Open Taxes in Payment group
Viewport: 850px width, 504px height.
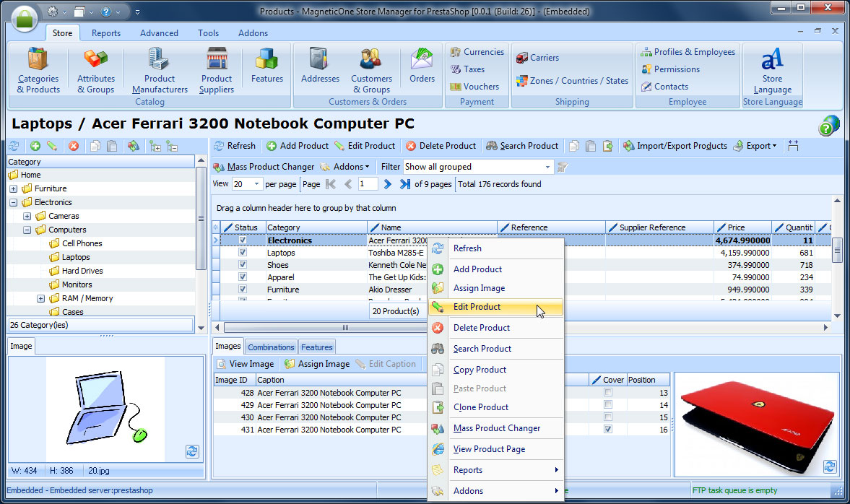(x=467, y=69)
